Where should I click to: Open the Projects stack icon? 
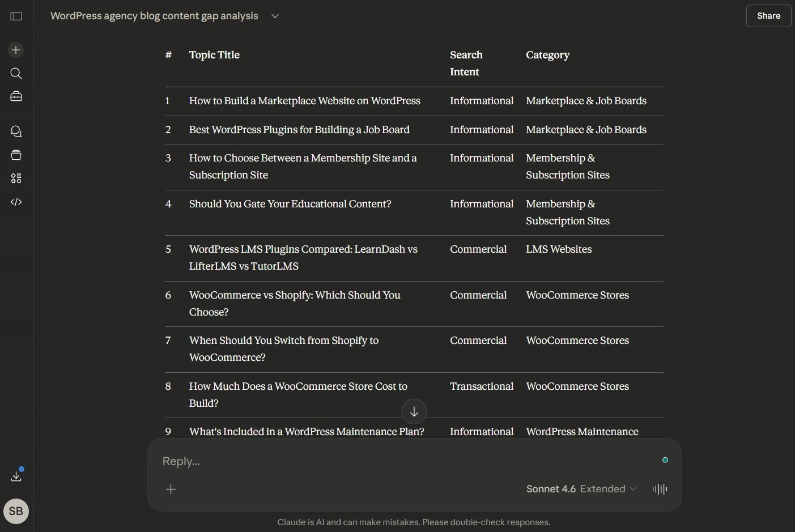tap(16, 155)
